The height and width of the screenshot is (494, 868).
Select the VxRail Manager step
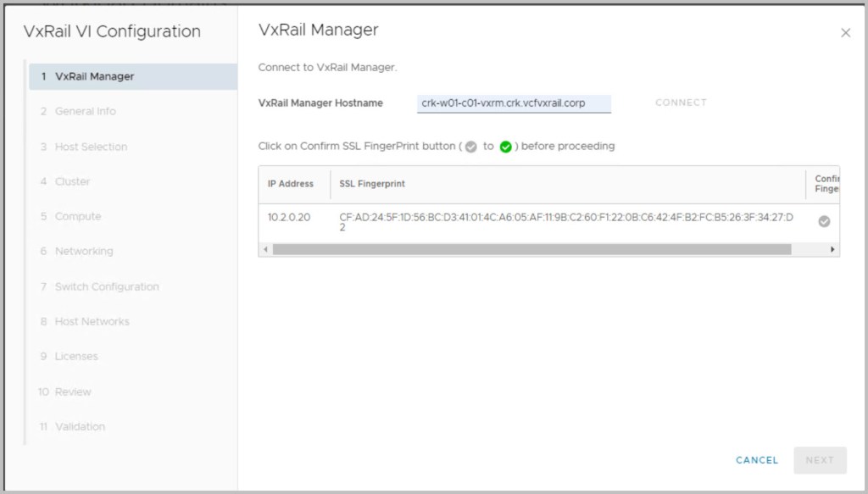point(94,76)
